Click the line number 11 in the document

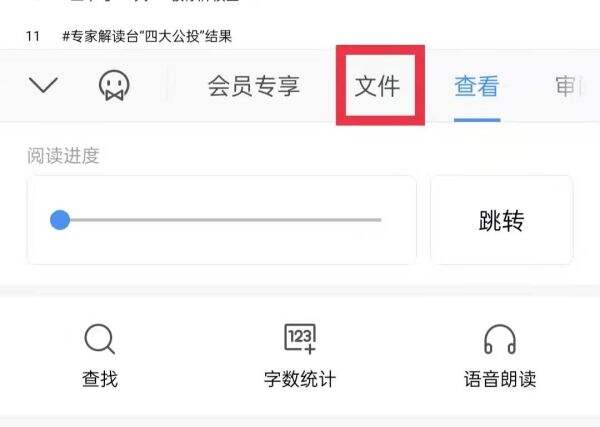pyautogui.click(x=33, y=36)
